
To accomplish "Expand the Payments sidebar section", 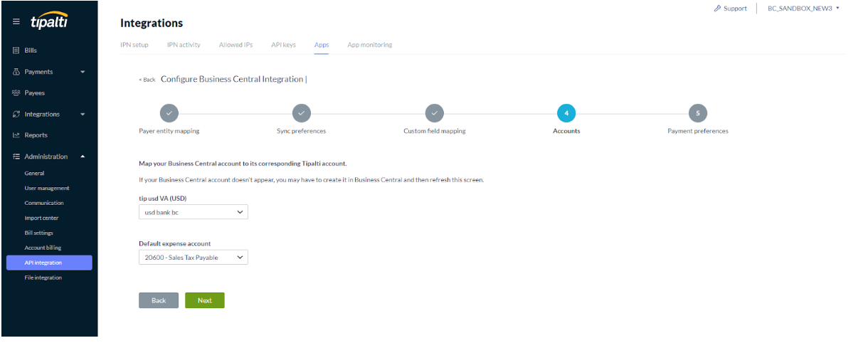I will pos(83,72).
